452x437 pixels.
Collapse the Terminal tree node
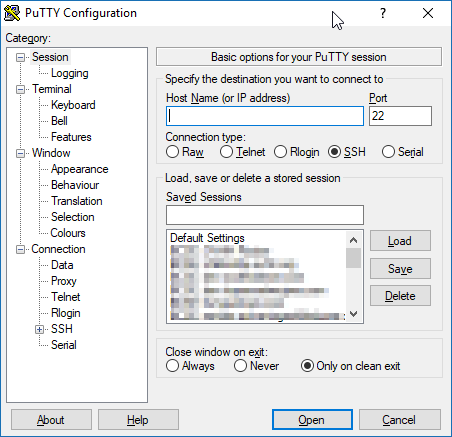click(x=20, y=89)
